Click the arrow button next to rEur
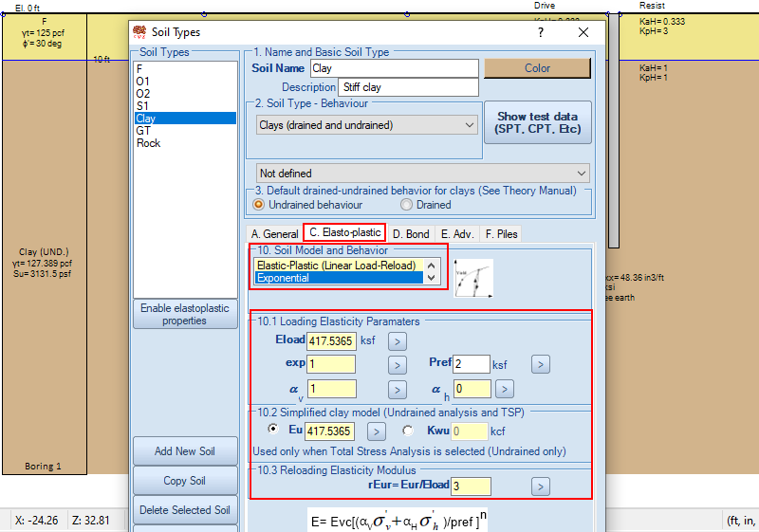 pyautogui.click(x=540, y=486)
